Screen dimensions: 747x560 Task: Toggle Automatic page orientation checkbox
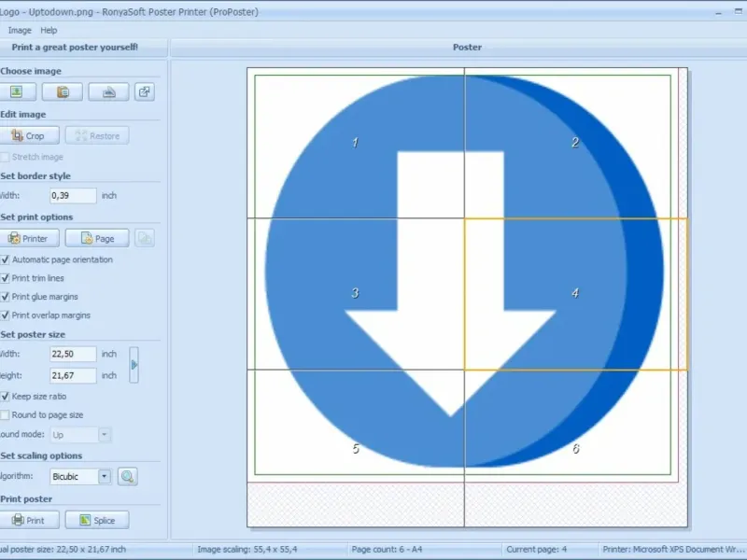5,259
